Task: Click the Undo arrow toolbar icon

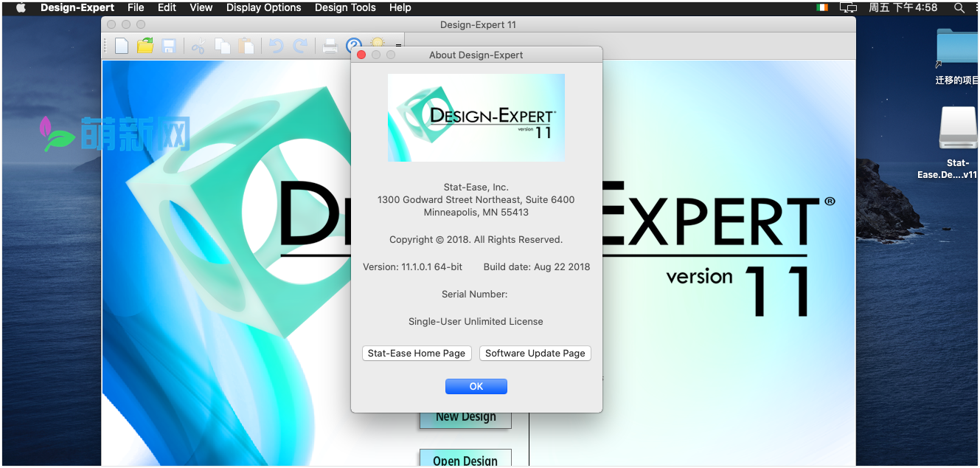Action: pyautogui.click(x=276, y=46)
